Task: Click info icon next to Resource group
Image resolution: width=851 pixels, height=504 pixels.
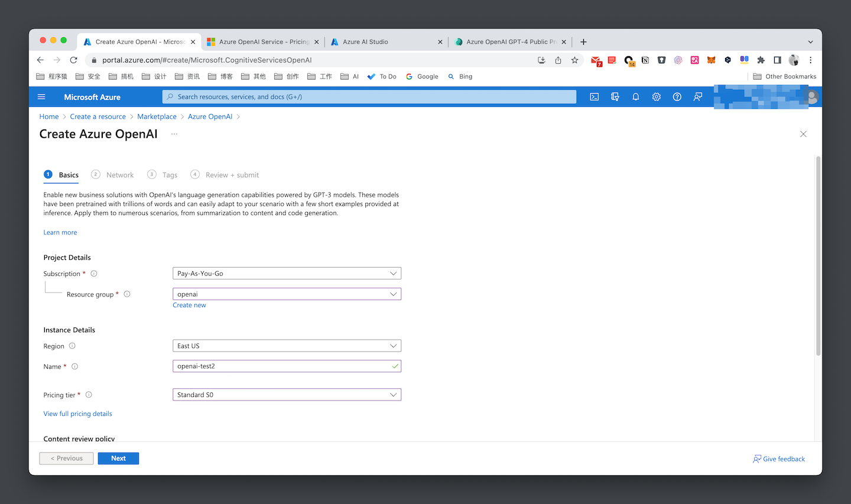Action: click(127, 294)
